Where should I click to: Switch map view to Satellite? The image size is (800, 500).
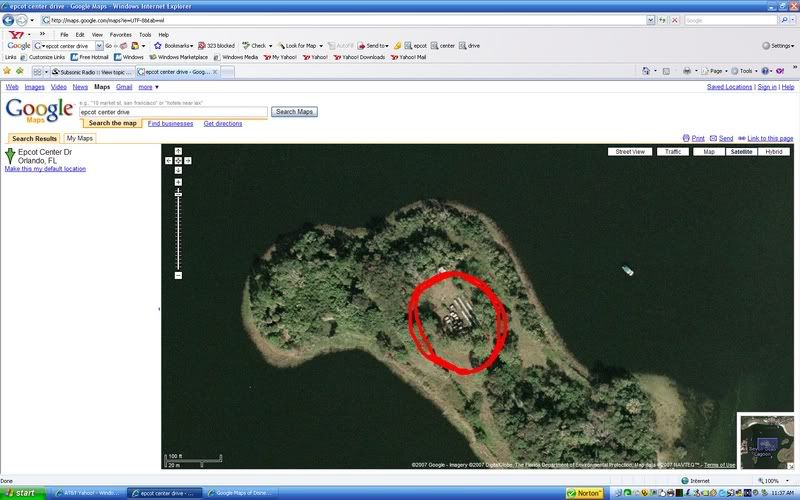tap(741, 152)
